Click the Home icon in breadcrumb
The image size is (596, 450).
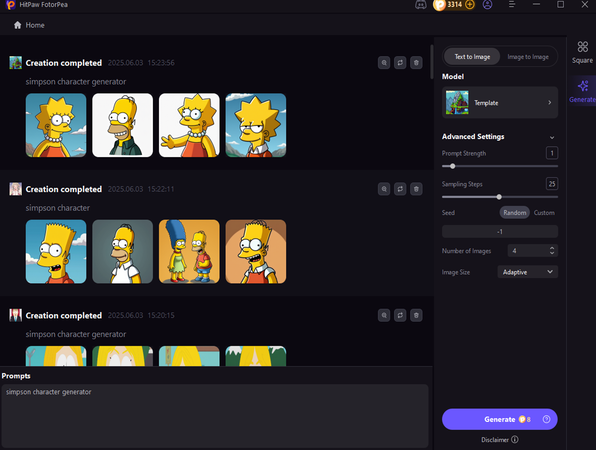coord(17,25)
